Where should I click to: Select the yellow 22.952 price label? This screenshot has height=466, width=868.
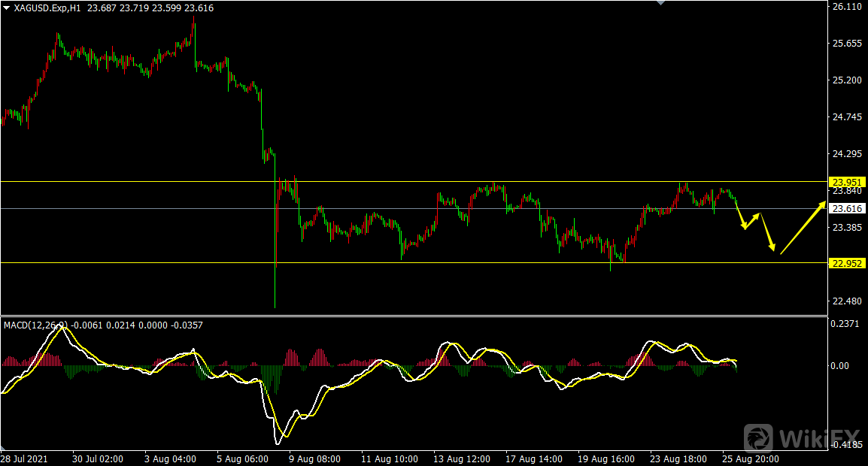point(847,263)
